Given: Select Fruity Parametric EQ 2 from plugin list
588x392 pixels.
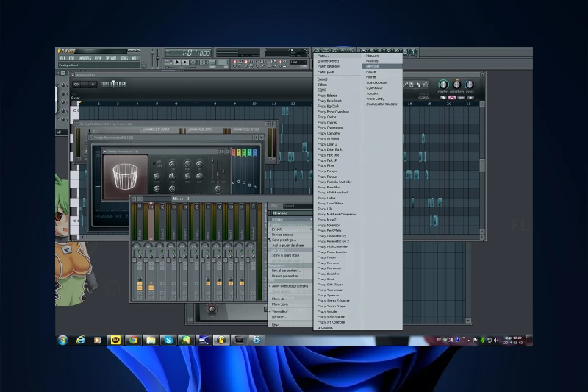Looking at the screenshot, I should pos(337,241).
